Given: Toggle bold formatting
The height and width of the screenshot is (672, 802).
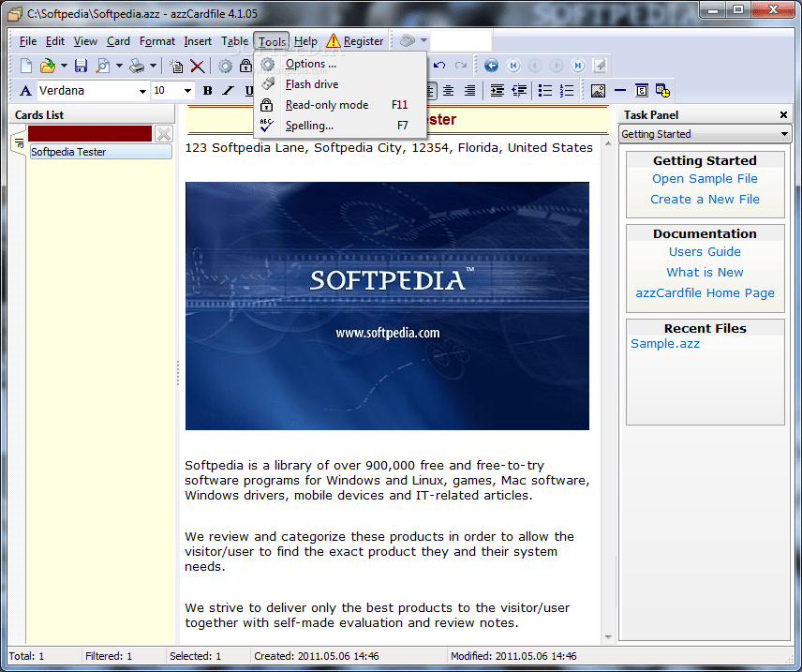Looking at the screenshot, I should pyautogui.click(x=207, y=90).
